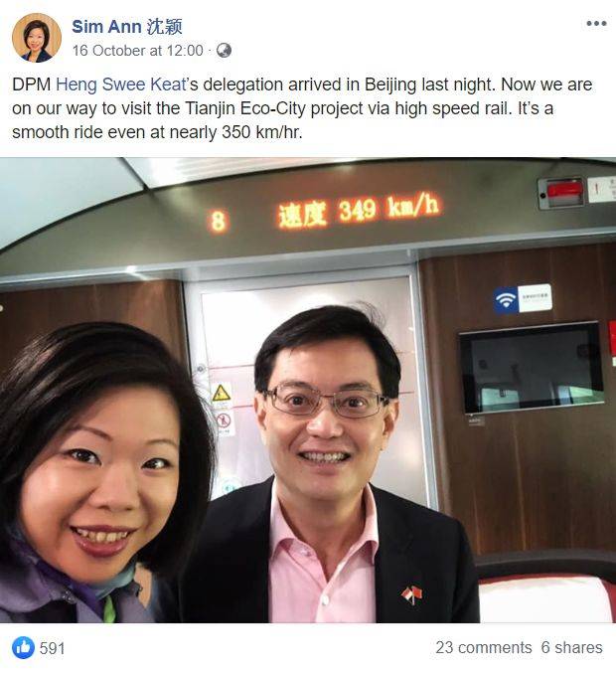Open the selfie photo on the train
Screen dimensions: 616x673
pos(308,390)
